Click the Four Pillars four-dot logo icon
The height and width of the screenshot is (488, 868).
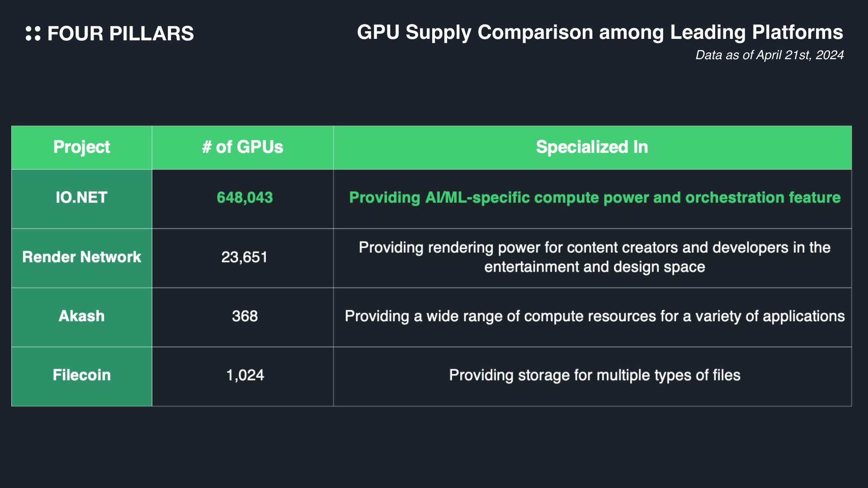tap(33, 33)
